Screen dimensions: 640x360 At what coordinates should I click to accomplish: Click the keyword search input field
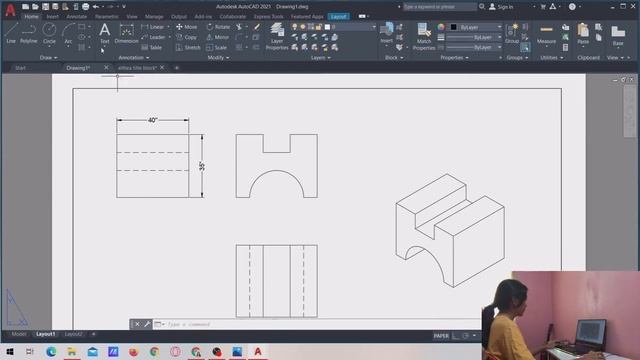(x=439, y=7)
